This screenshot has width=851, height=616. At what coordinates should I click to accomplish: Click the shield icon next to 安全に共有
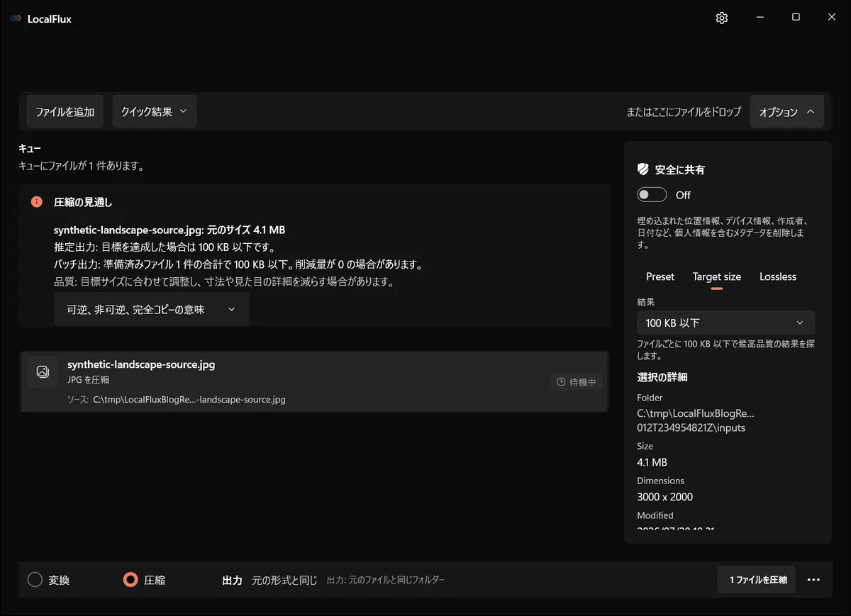point(643,169)
